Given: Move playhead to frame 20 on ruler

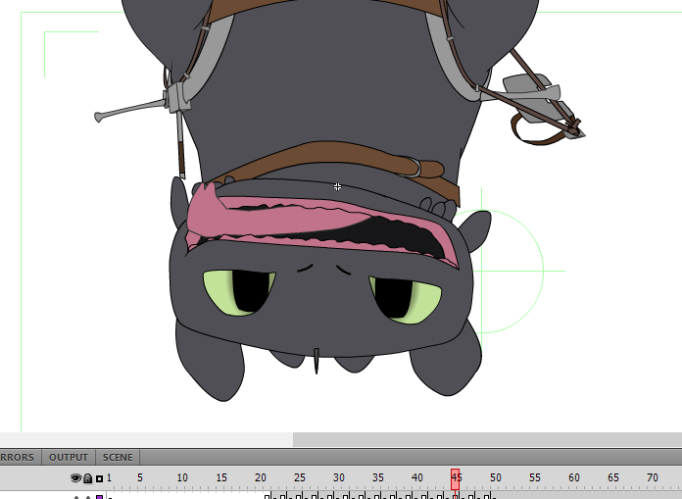Looking at the screenshot, I should pos(260,478).
